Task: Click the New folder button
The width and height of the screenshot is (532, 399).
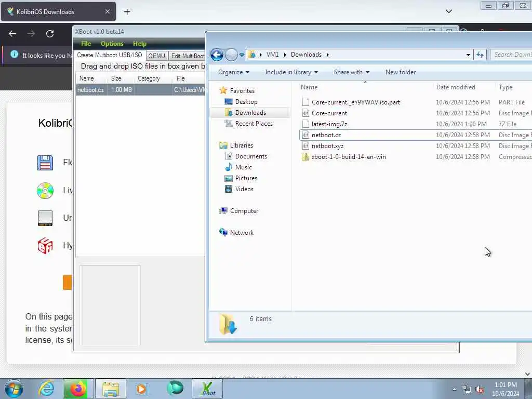Action: [401, 72]
